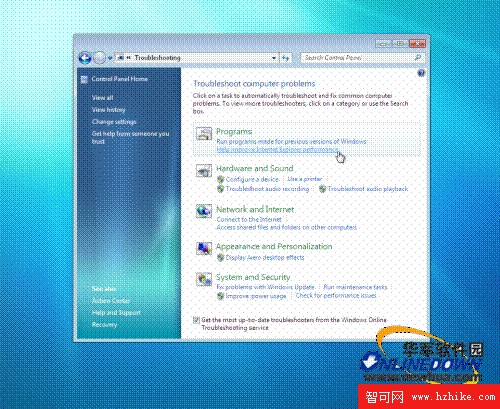
Task: Click Help improve Internet Explorer performance link
Action: [277, 150]
